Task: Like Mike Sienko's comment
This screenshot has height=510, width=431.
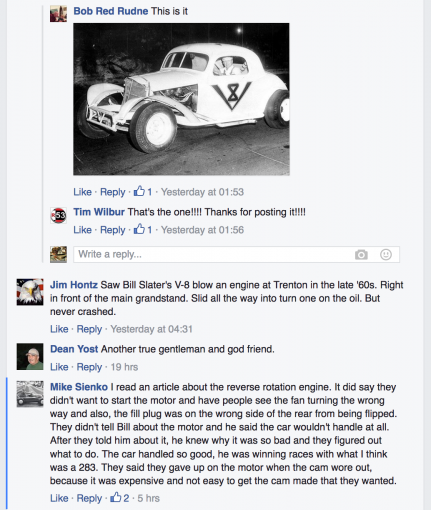Action: pos(59,498)
